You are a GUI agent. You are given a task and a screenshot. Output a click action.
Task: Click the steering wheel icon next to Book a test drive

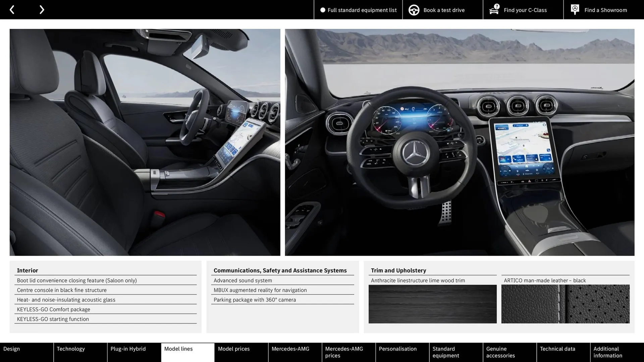click(x=414, y=10)
